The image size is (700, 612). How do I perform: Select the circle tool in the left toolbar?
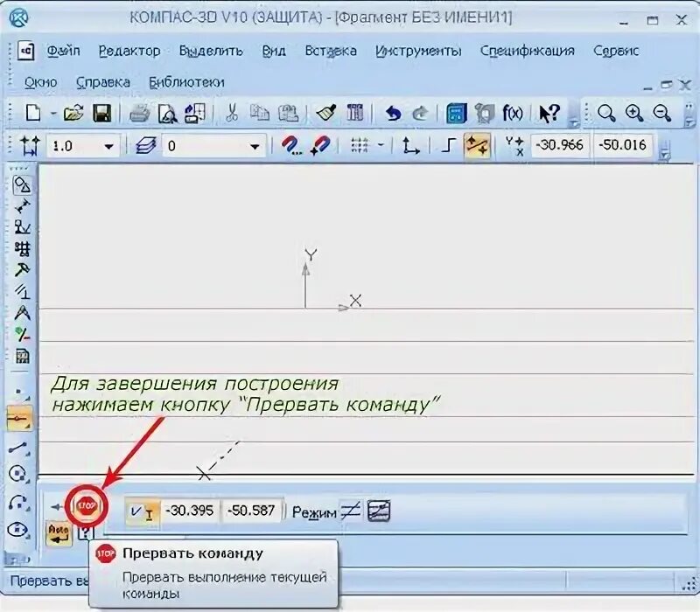tap(18, 474)
